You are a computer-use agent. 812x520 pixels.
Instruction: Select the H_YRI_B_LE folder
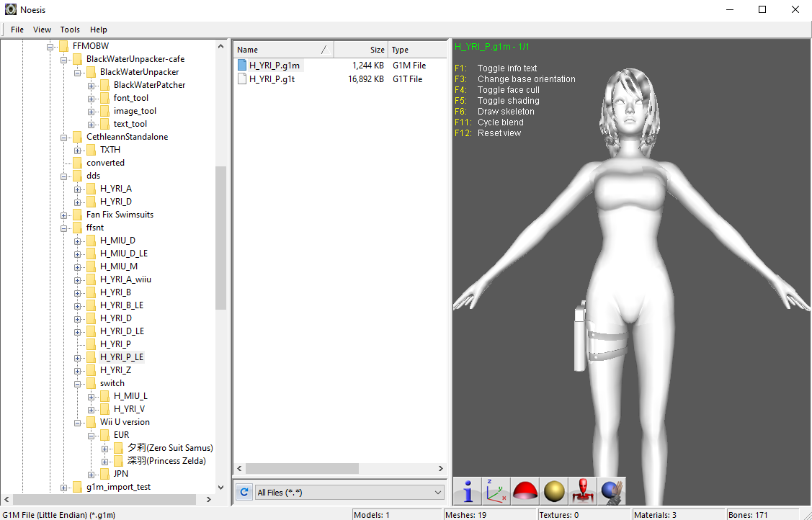pos(122,305)
